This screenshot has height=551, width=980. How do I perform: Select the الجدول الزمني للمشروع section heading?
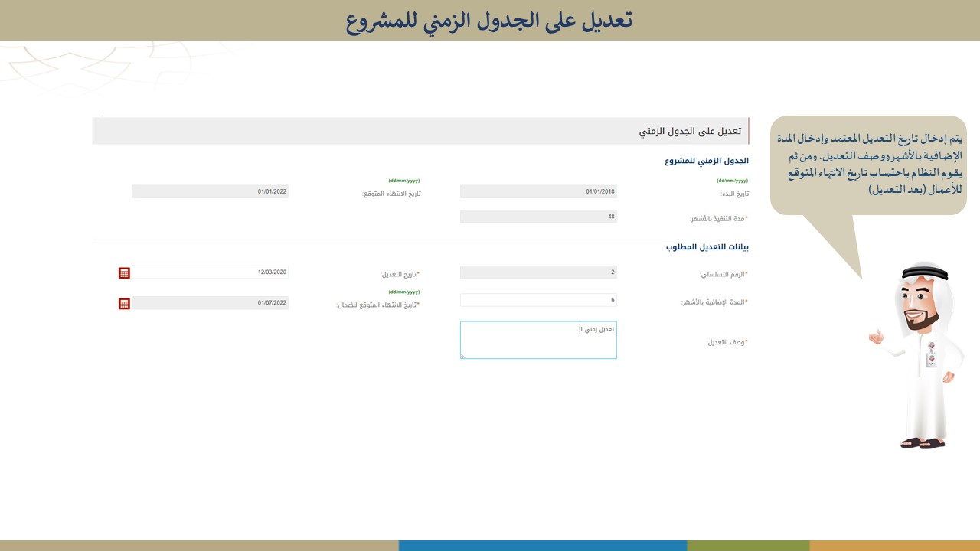point(706,161)
